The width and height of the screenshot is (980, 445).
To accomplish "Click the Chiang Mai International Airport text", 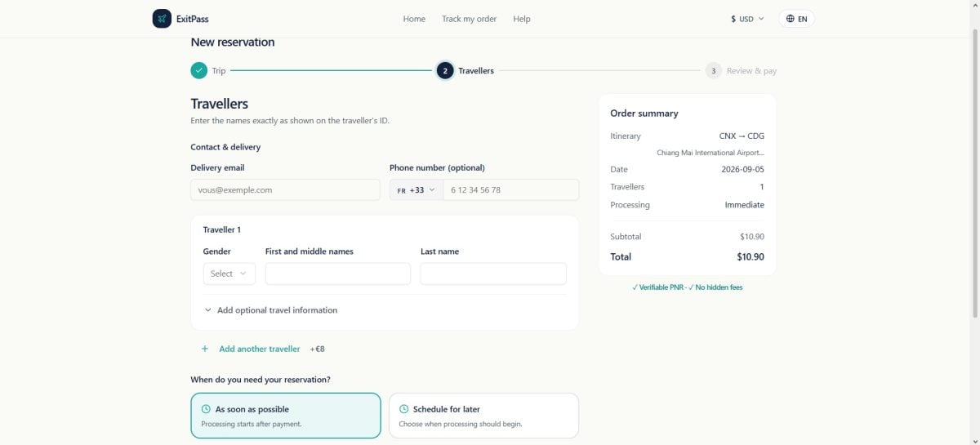I will [710, 153].
